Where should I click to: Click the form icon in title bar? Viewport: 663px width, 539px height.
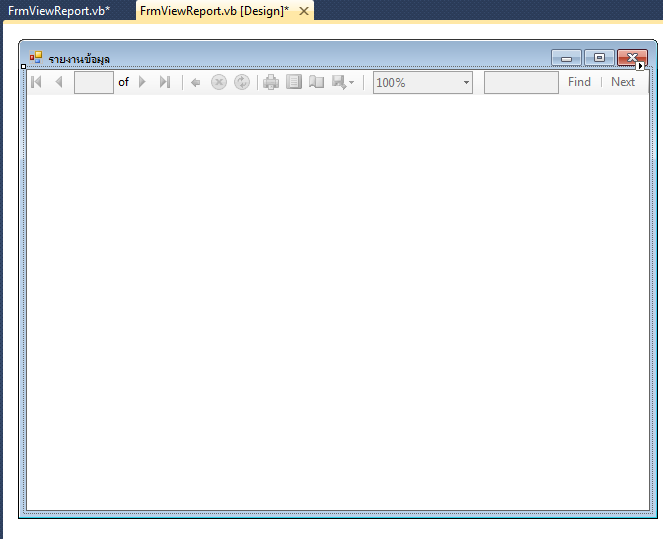36,57
